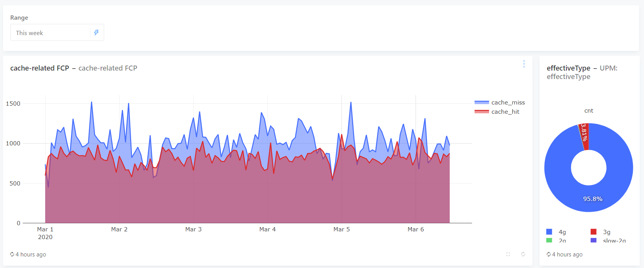Toggle the slow-2g legend entry
Viewport: 644px width, 268px height.
608,241
